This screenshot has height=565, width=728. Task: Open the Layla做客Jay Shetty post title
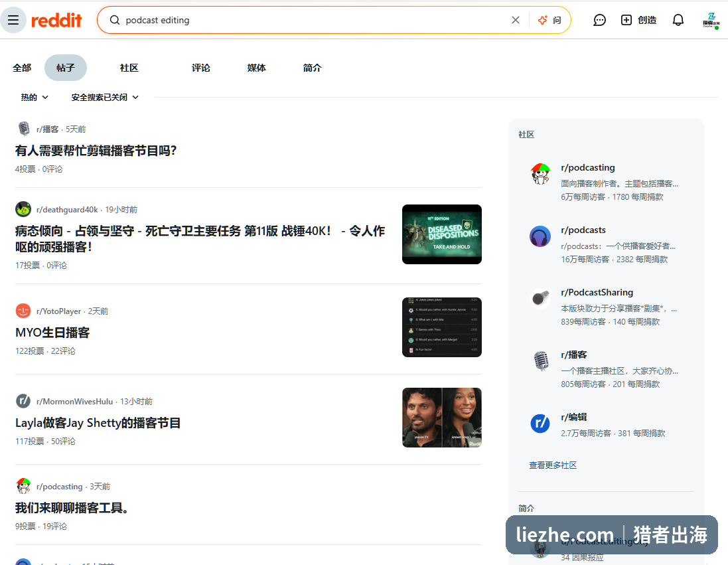tap(98, 423)
